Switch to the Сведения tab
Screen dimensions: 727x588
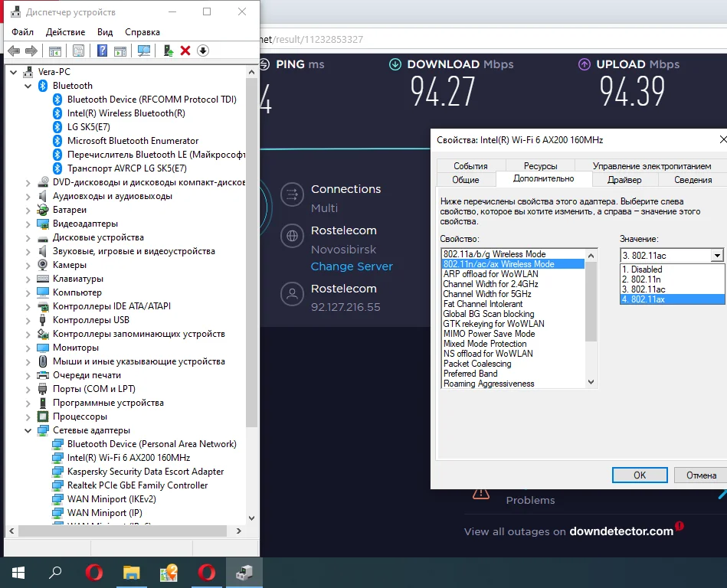[x=693, y=180]
